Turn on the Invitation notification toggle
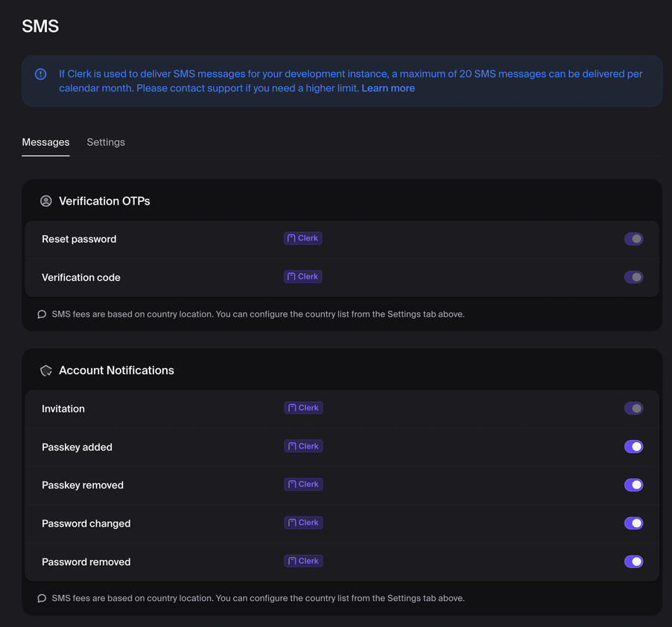The image size is (672, 627). coord(633,408)
